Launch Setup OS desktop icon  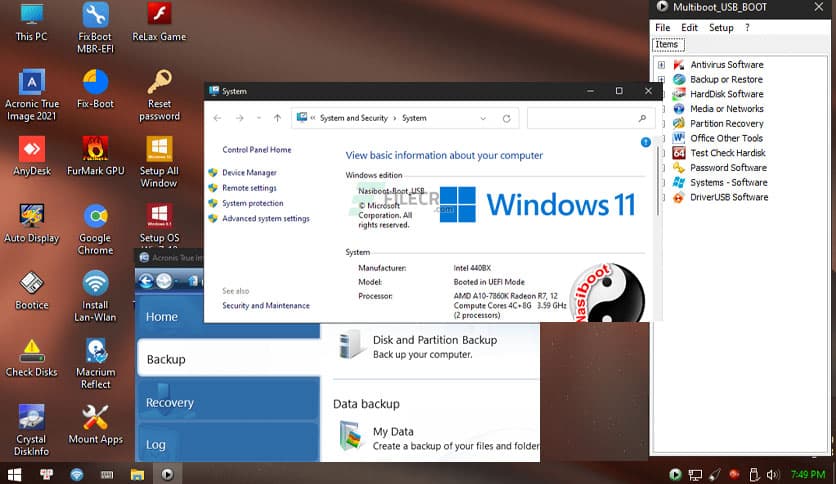pos(159,224)
